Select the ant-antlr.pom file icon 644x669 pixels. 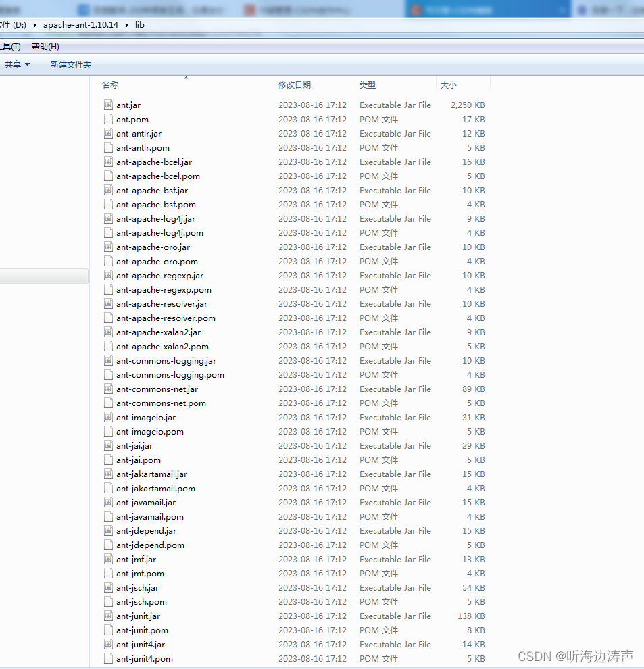(x=108, y=147)
